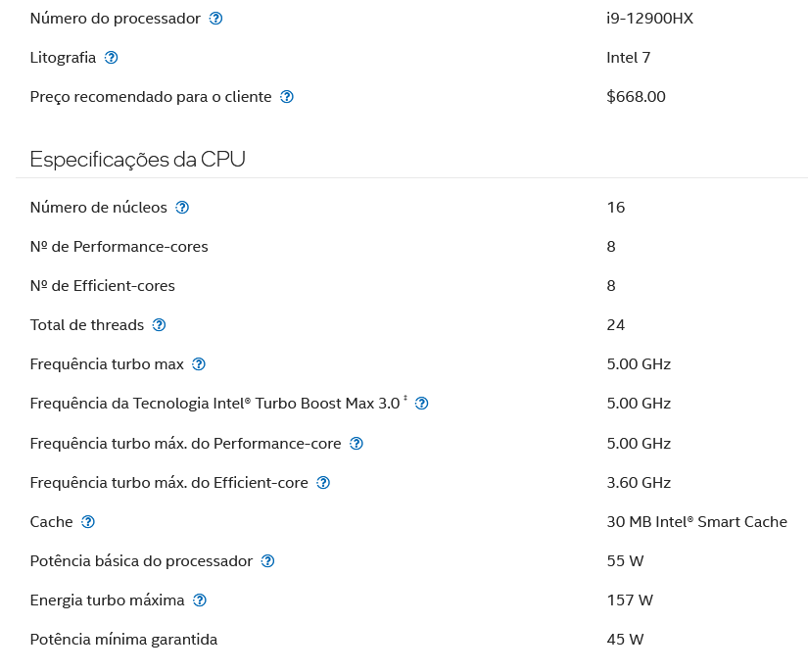This screenshot has width=808, height=672.
Task: Open the Cache help icon
Action: point(88,522)
